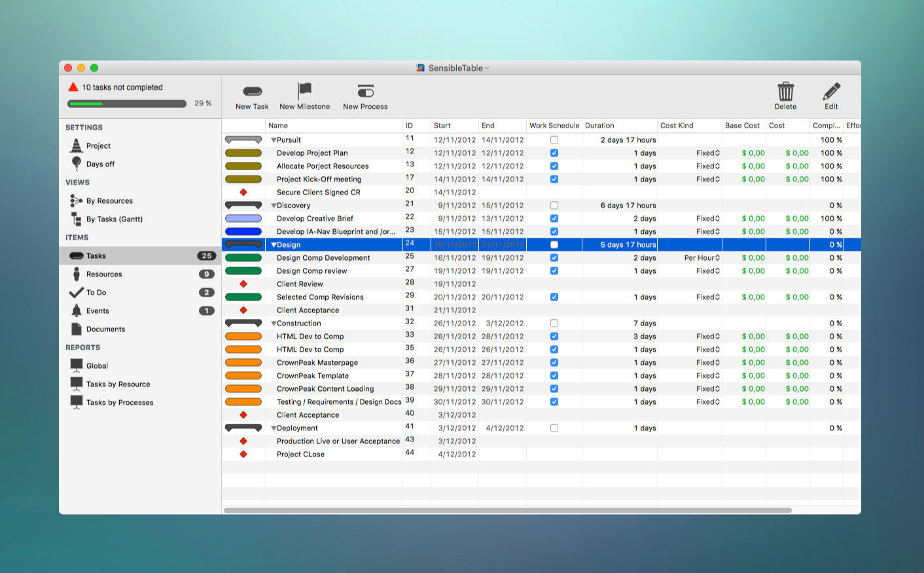
Task: Click the To Do count badge 2
Action: 207,293
